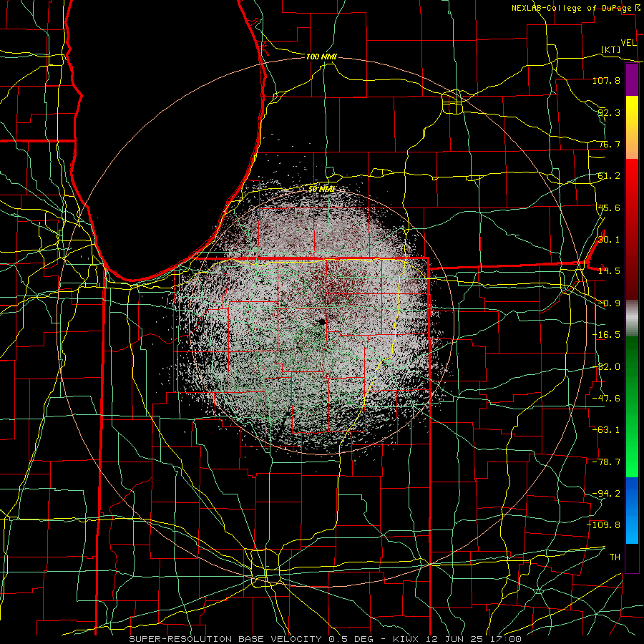Pick the blue segment of the color bar
644x644 pixels.
tap(632, 510)
